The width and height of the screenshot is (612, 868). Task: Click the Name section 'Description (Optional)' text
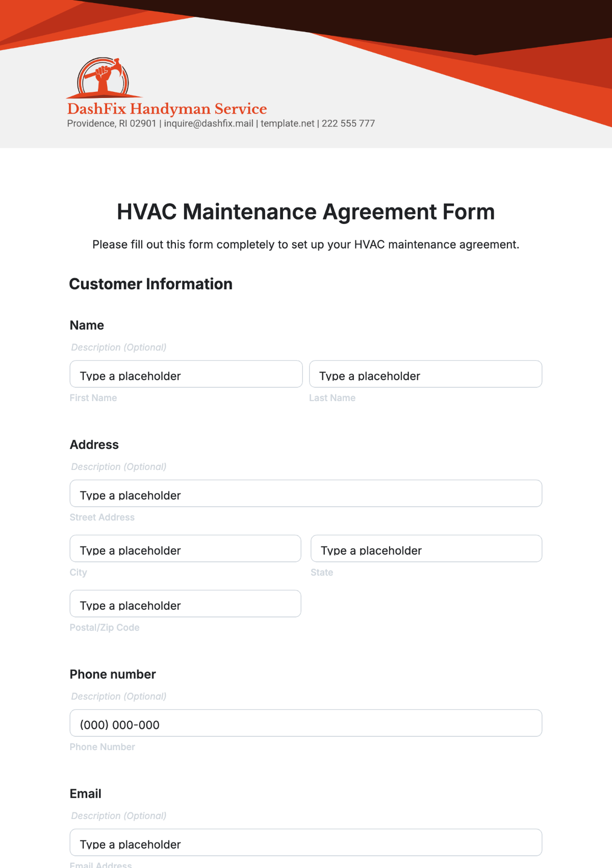click(119, 348)
